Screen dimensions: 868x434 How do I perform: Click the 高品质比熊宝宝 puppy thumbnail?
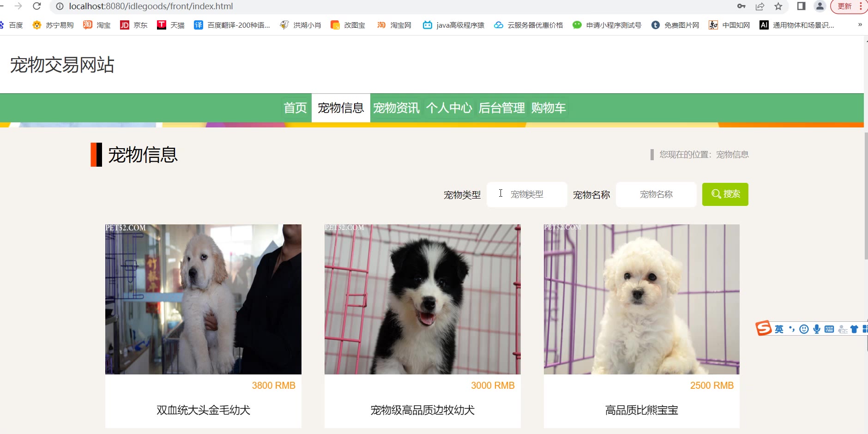642,299
